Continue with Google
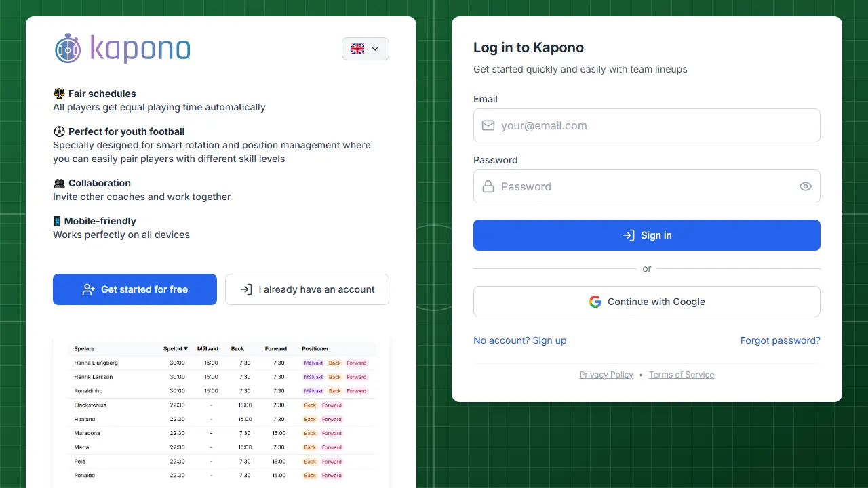 (646, 302)
